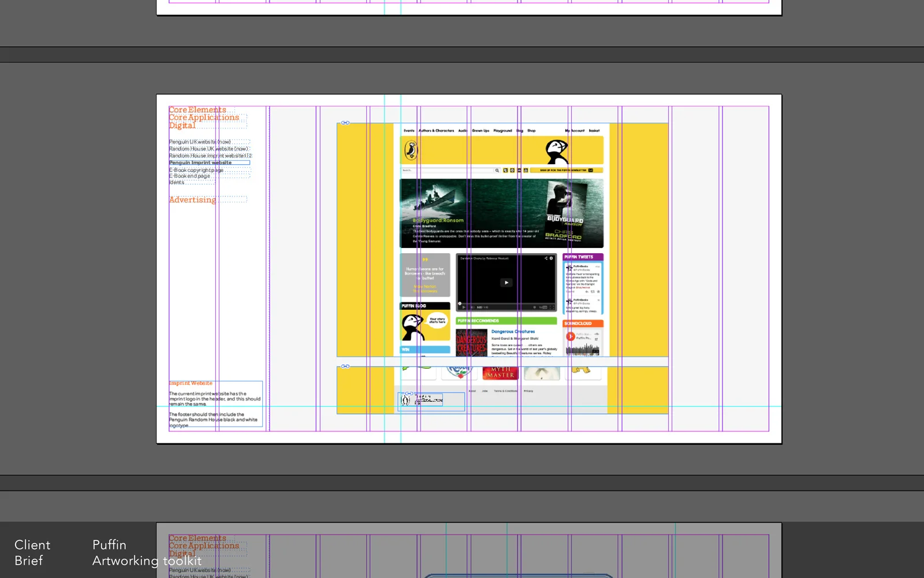This screenshot has height=578, width=924.
Task: Click the fullscreen icon on the video player
Action: [552, 307]
